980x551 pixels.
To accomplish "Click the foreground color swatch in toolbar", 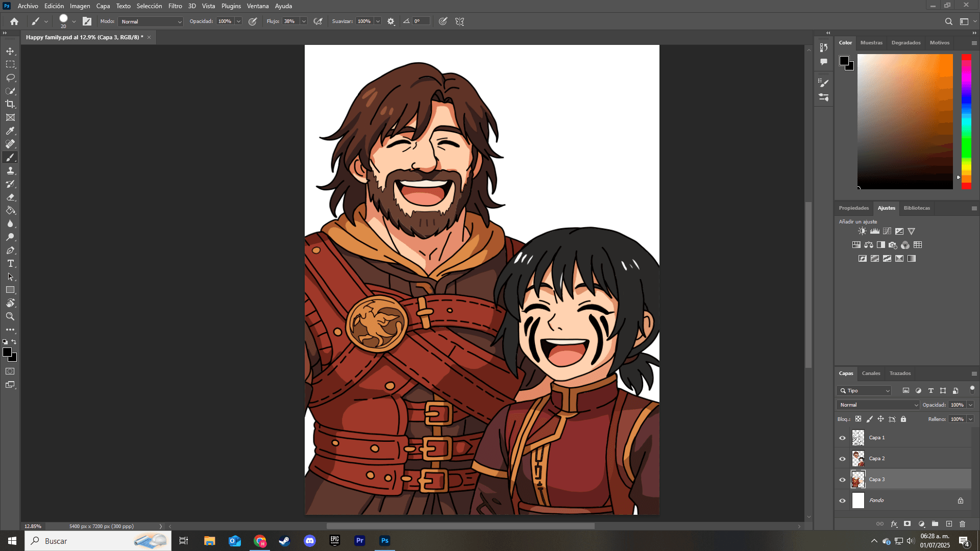I will [x=7, y=352].
